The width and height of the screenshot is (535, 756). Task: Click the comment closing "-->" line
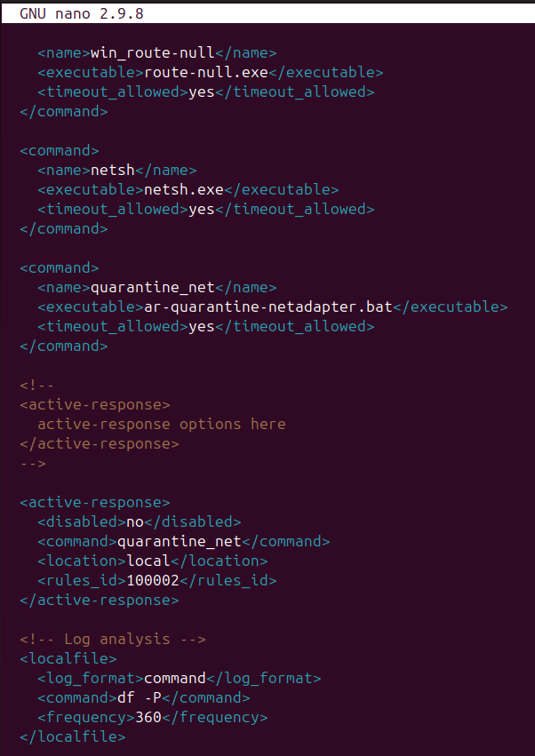point(33,463)
